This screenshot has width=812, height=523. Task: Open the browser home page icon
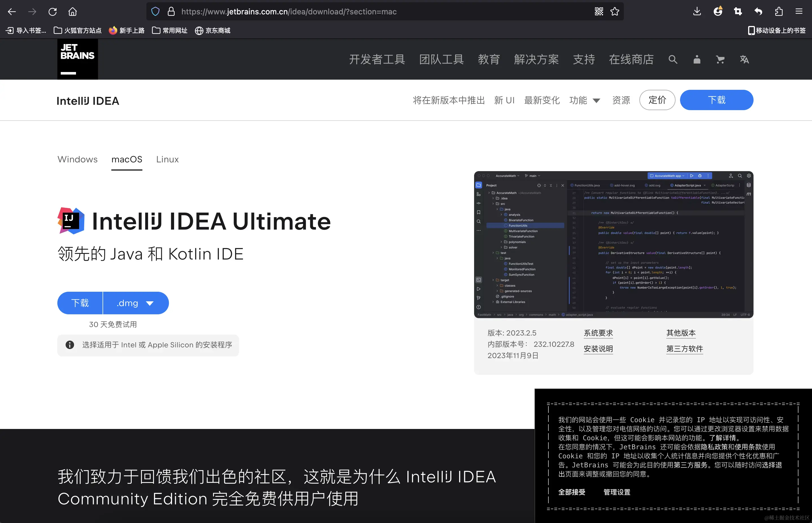(x=72, y=12)
